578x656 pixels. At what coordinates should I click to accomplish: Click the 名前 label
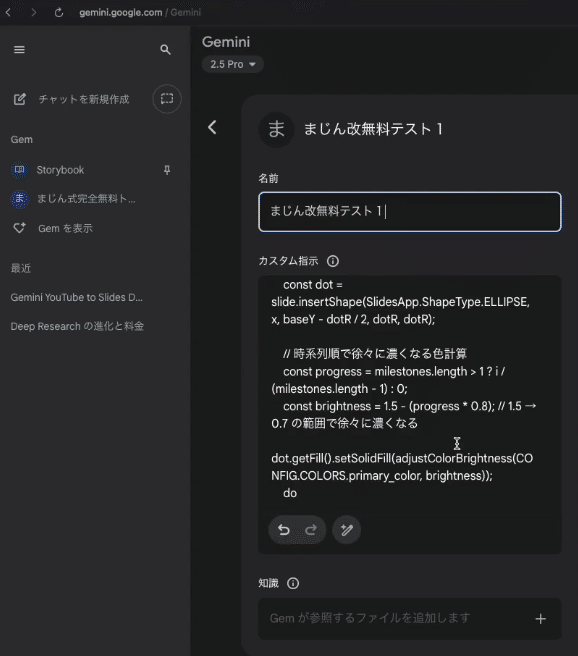pyautogui.click(x=269, y=179)
